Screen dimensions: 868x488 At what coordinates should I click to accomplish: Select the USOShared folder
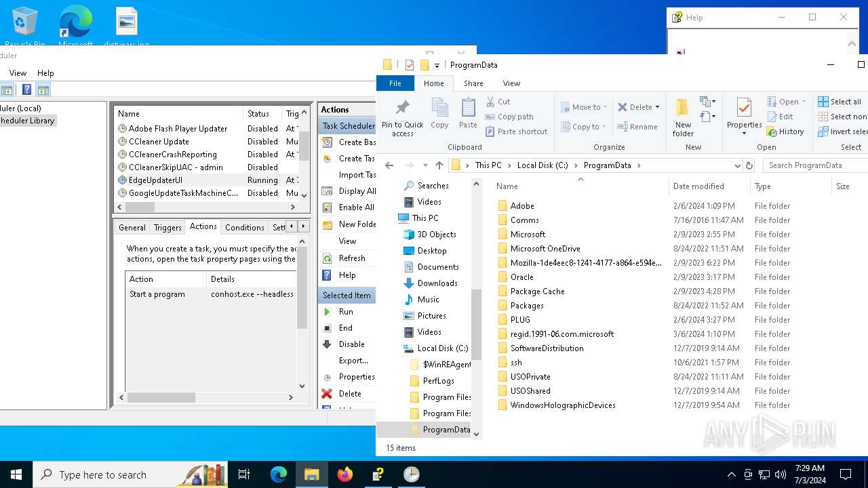[530, 391]
